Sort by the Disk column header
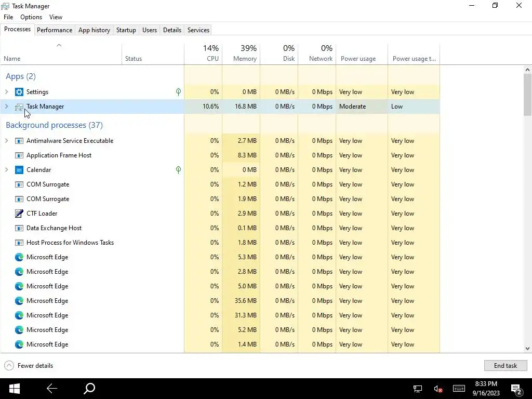This screenshot has width=532, height=399. point(279,54)
